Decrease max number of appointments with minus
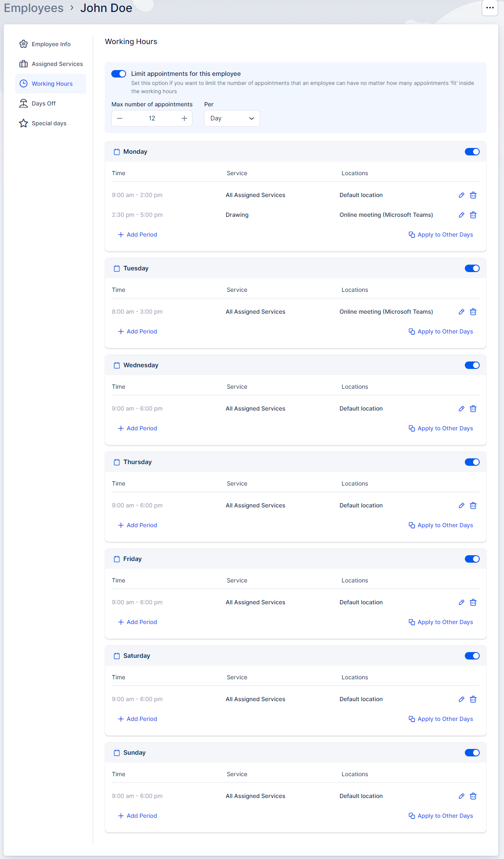504x859 pixels. click(x=120, y=118)
